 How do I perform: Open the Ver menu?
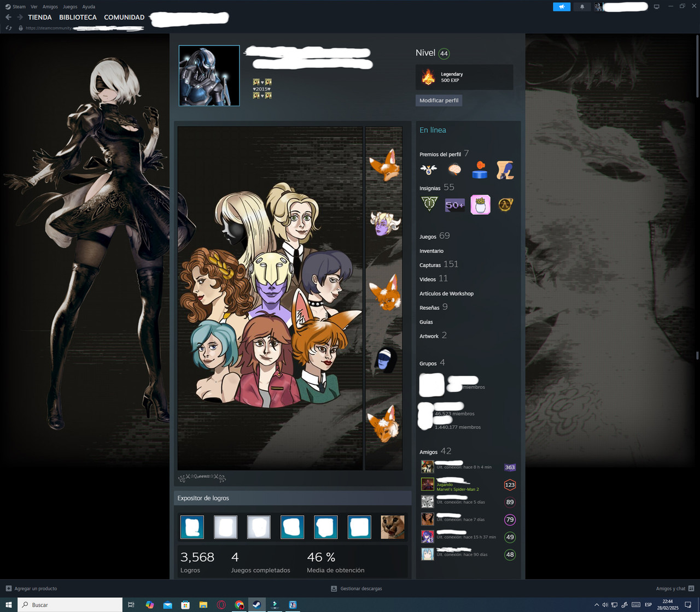point(34,7)
